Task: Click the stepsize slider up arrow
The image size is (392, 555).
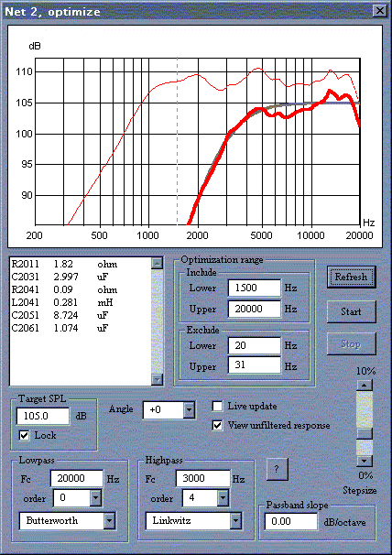Action: click(x=365, y=385)
